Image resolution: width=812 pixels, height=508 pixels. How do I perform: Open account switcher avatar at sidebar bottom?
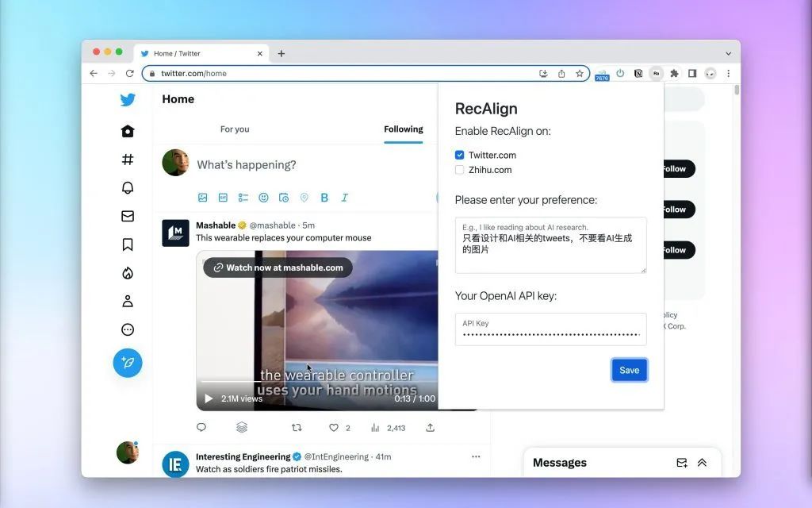(x=128, y=452)
